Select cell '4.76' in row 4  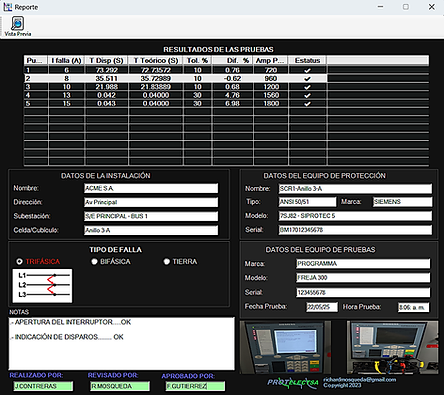(x=233, y=95)
